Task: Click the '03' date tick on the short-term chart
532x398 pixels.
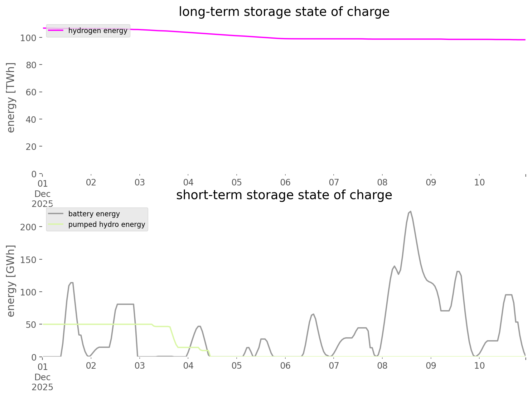Action: pyautogui.click(x=139, y=366)
